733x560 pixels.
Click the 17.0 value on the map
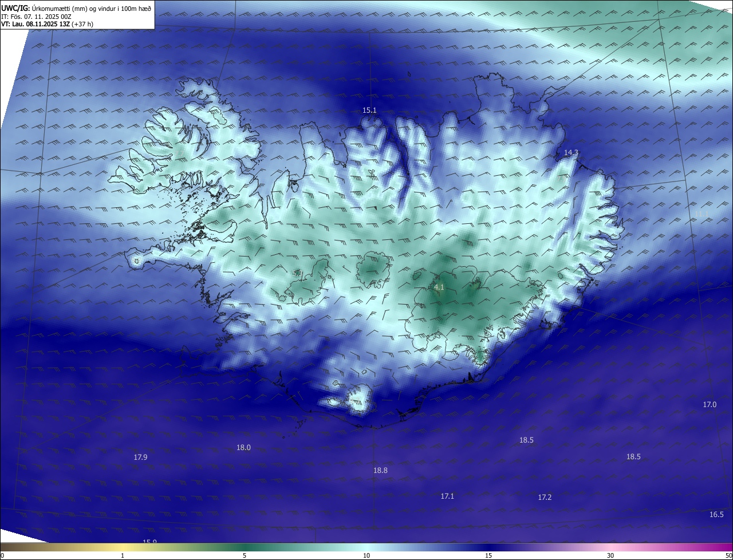point(710,404)
